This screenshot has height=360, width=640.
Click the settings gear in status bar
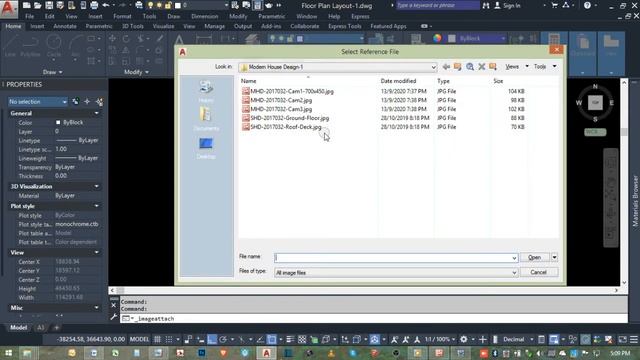coord(464,339)
